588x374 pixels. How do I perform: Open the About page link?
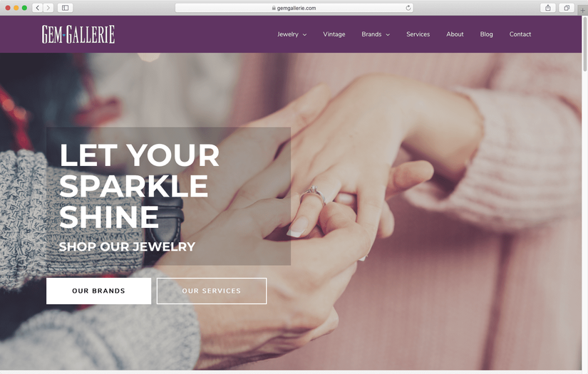click(x=455, y=34)
